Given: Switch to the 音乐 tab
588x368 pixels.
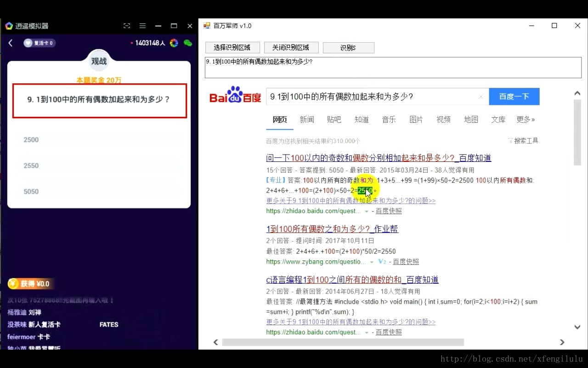Looking at the screenshot, I should (x=389, y=120).
